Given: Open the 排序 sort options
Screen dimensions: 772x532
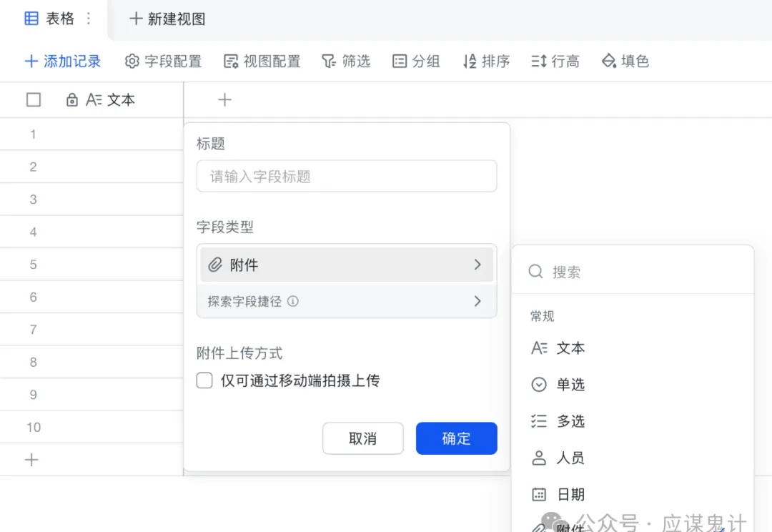Looking at the screenshot, I should [x=486, y=61].
